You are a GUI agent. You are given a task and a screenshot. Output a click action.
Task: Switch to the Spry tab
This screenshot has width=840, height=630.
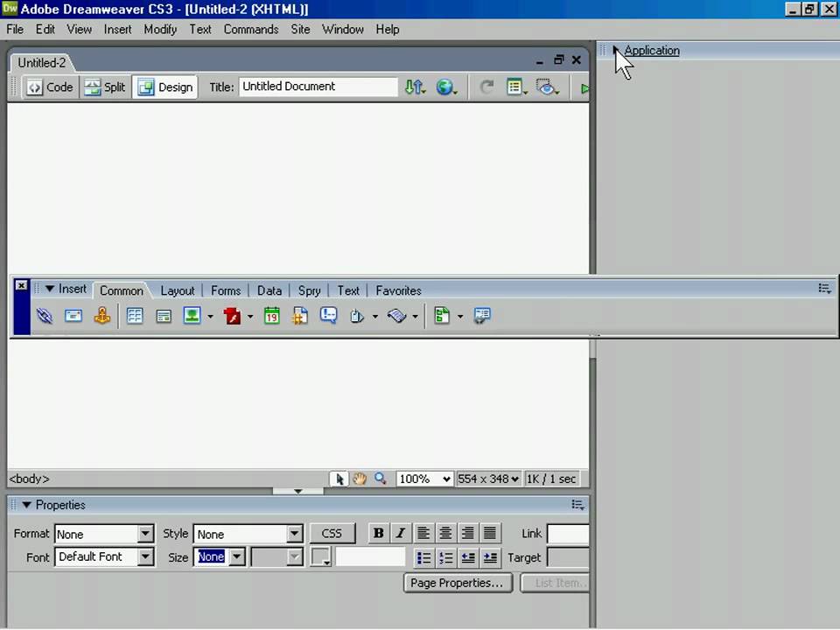pos(309,290)
